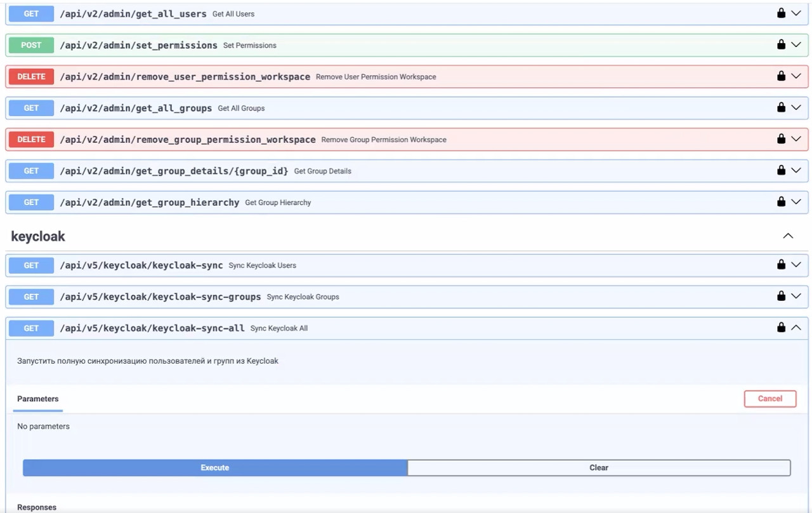Click lock icon on keycloak-sync-all endpoint

pos(782,327)
